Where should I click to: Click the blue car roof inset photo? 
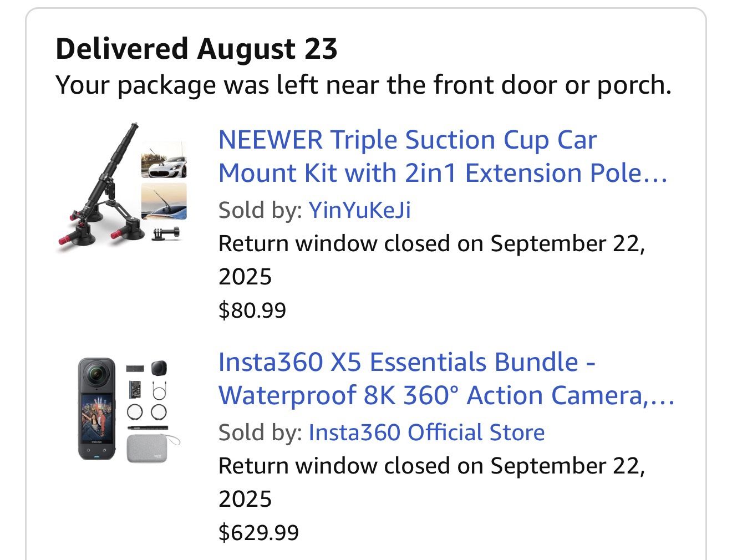click(164, 201)
